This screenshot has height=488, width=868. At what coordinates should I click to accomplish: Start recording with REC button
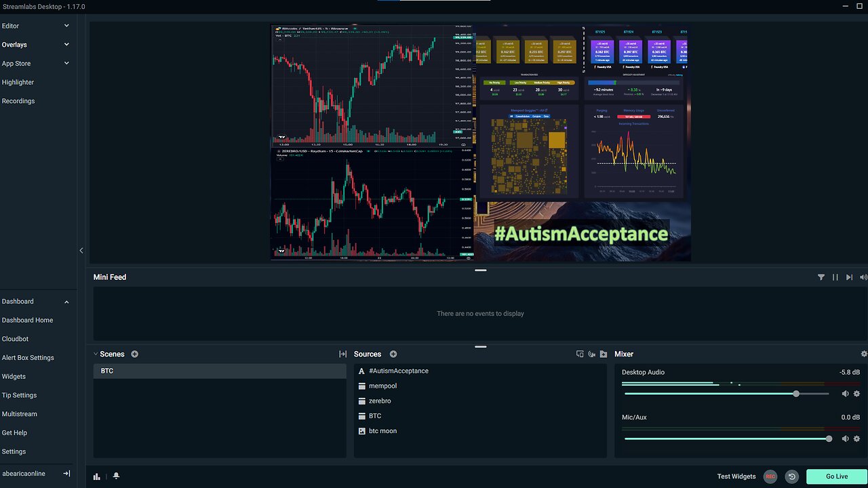(770, 476)
